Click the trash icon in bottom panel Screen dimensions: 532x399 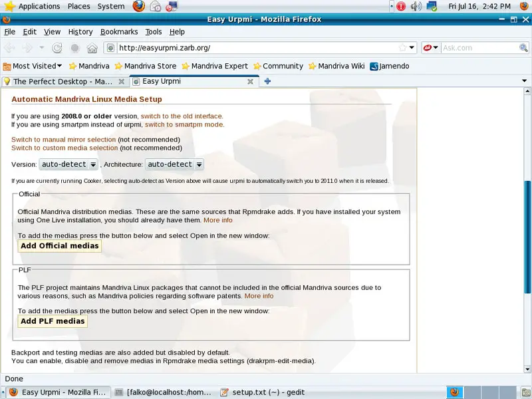point(526,392)
